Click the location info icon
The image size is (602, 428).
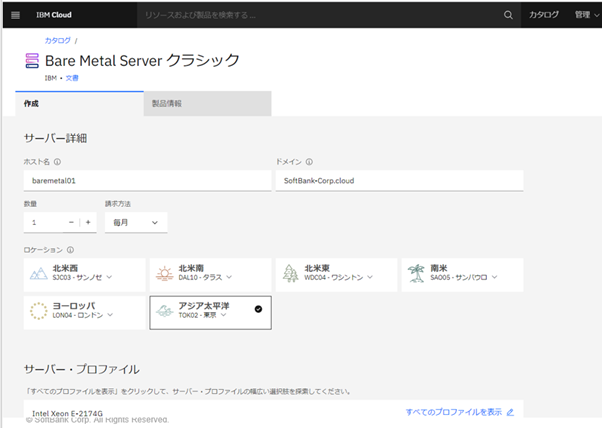tap(70, 249)
